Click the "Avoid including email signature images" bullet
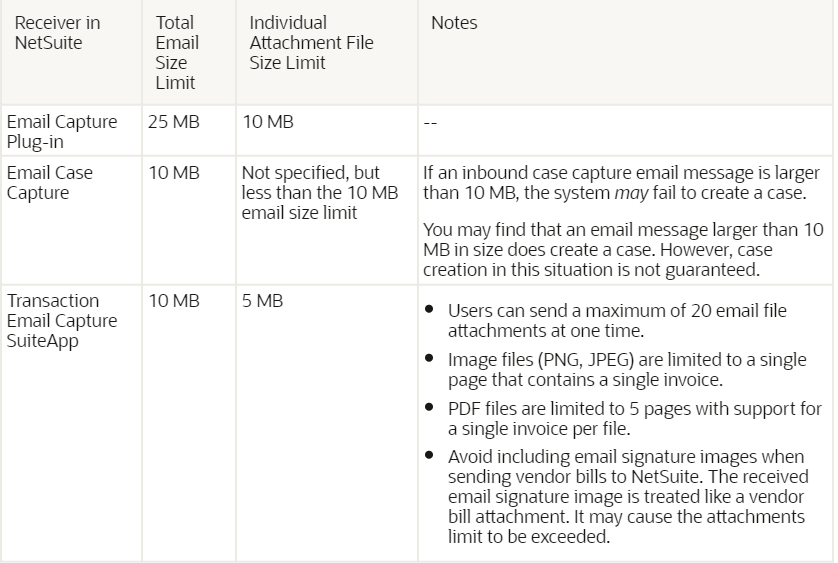 (632, 497)
